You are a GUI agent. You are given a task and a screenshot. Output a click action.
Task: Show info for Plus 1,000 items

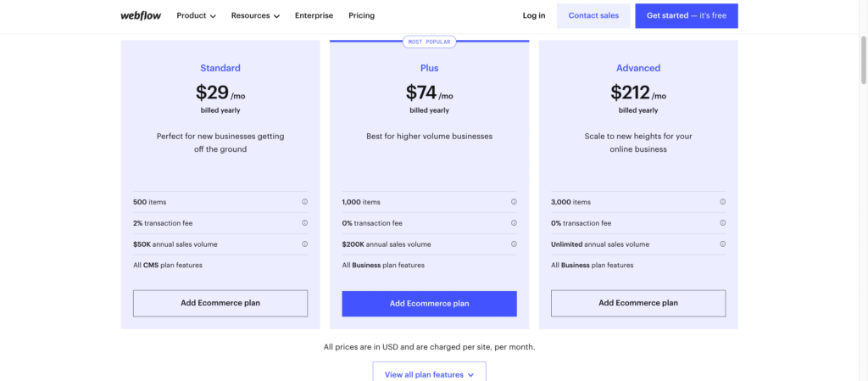[514, 202]
